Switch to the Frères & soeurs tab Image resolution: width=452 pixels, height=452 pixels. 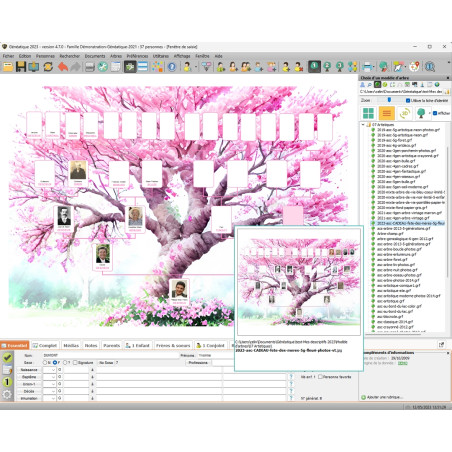point(173,345)
